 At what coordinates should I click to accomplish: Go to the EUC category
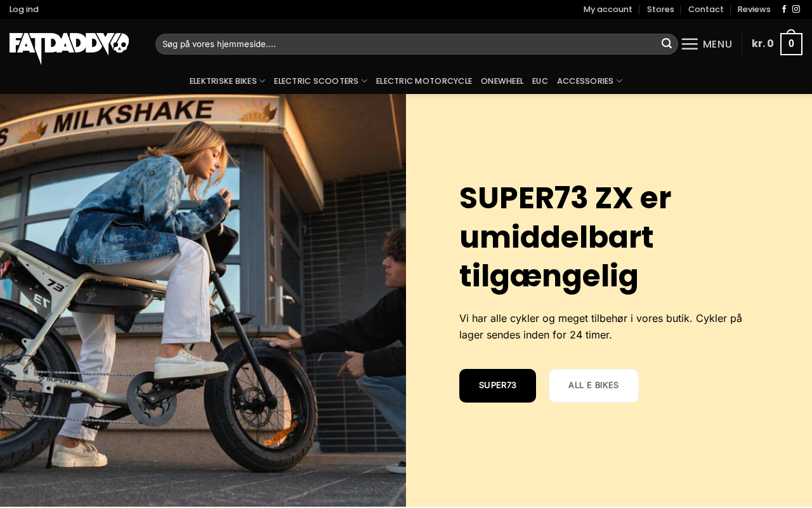(540, 81)
